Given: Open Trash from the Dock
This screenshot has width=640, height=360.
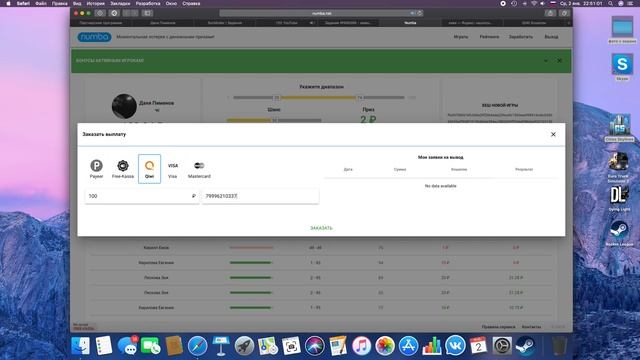Looking at the screenshot, I should (x=559, y=346).
